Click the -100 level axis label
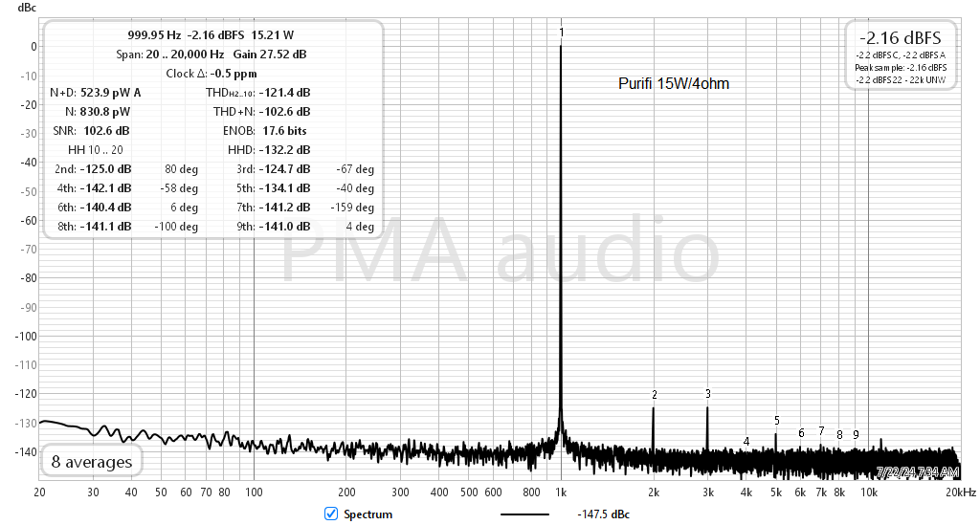 tap(26, 336)
